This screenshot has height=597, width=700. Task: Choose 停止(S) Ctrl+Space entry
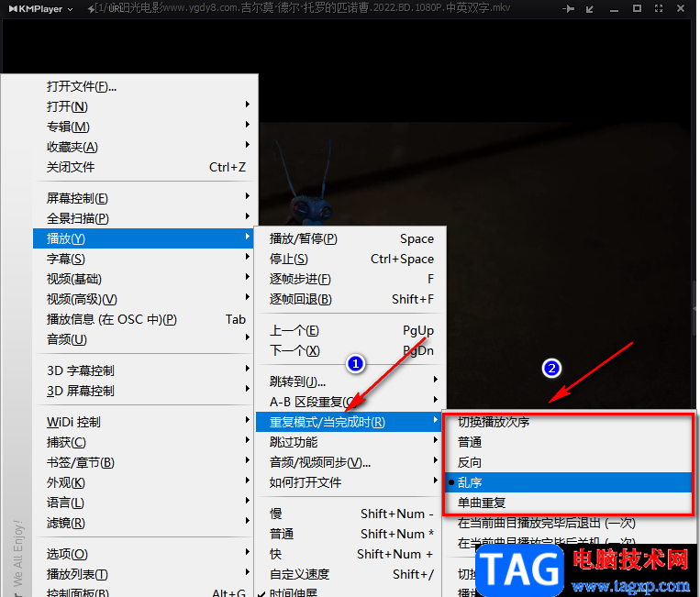pyautogui.click(x=350, y=259)
